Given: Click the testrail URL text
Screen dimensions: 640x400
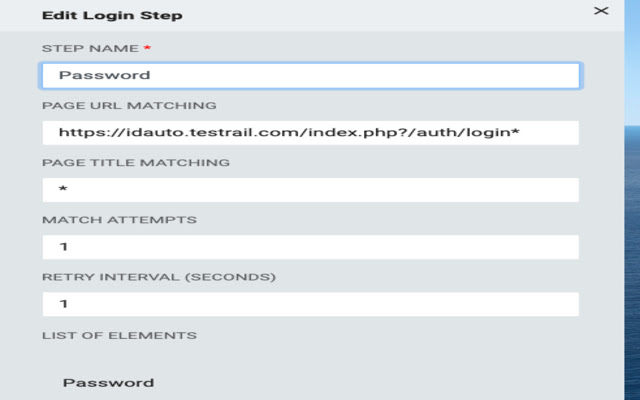Looking at the screenshot, I should click(x=289, y=133).
